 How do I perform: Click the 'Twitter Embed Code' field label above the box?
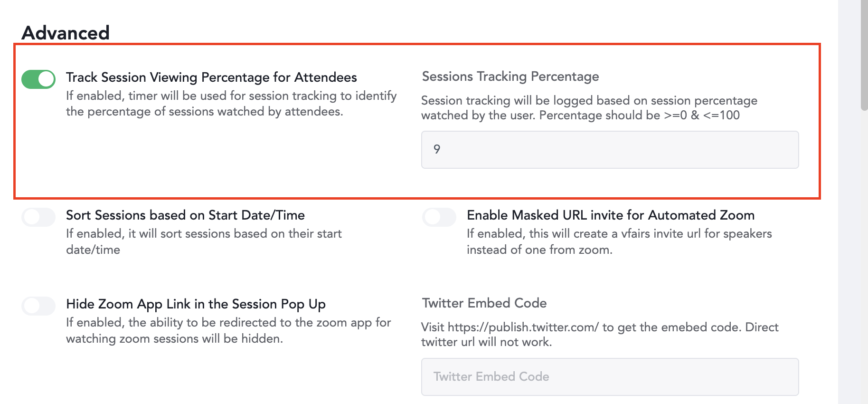pyautogui.click(x=484, y=303)
